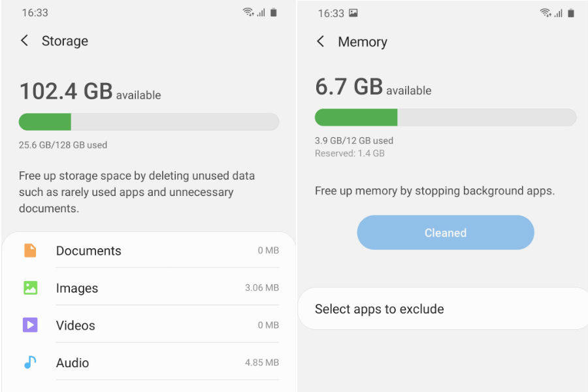Screen dimensions: 588x392
Task: Tap the storage usage progress bar
Action: 149,122
